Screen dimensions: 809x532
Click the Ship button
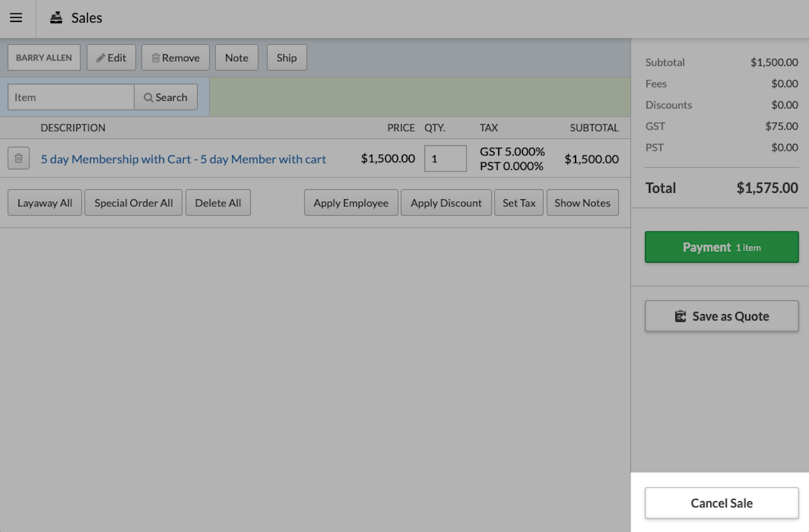click(287, 58)
